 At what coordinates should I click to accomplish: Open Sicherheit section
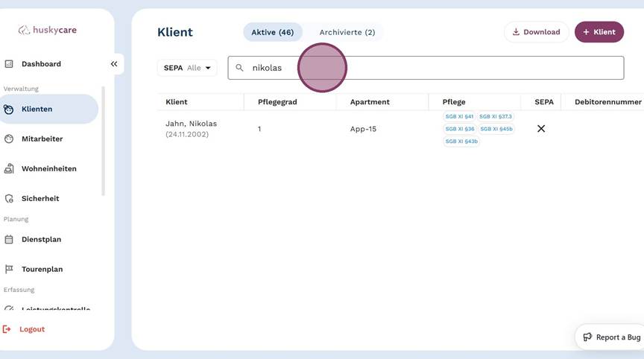(40, 199)
